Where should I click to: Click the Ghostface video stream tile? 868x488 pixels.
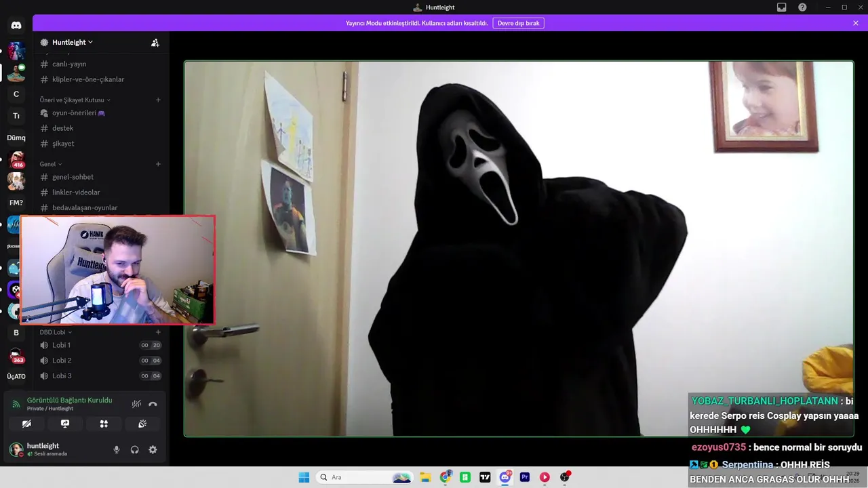pyautogui.click(x=519, y=249)
